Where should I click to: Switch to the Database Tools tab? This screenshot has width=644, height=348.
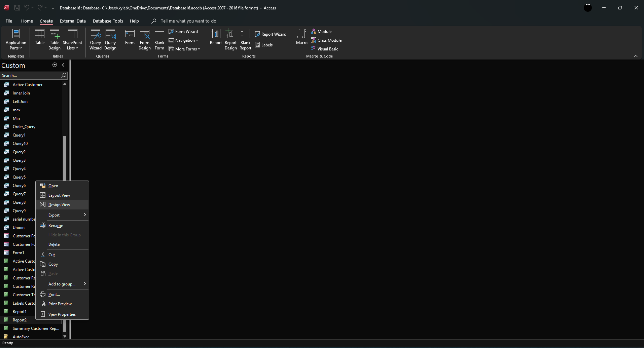tap(108, 21)
